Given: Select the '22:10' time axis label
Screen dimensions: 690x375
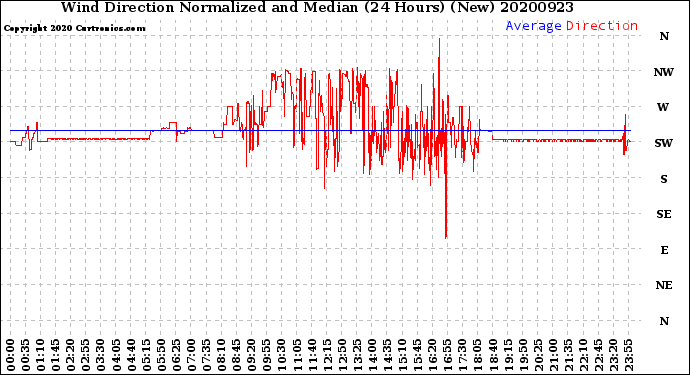Looking at the screenshot, I should tap(583, 355).
